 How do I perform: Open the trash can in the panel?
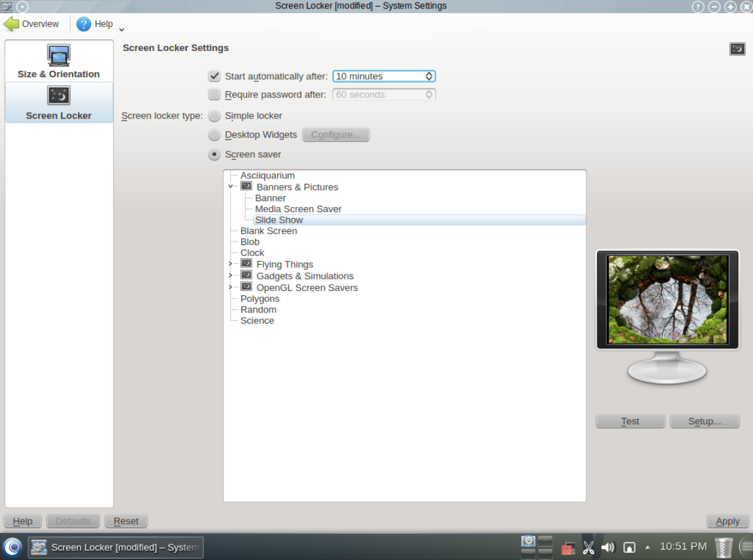pos(724,547)
